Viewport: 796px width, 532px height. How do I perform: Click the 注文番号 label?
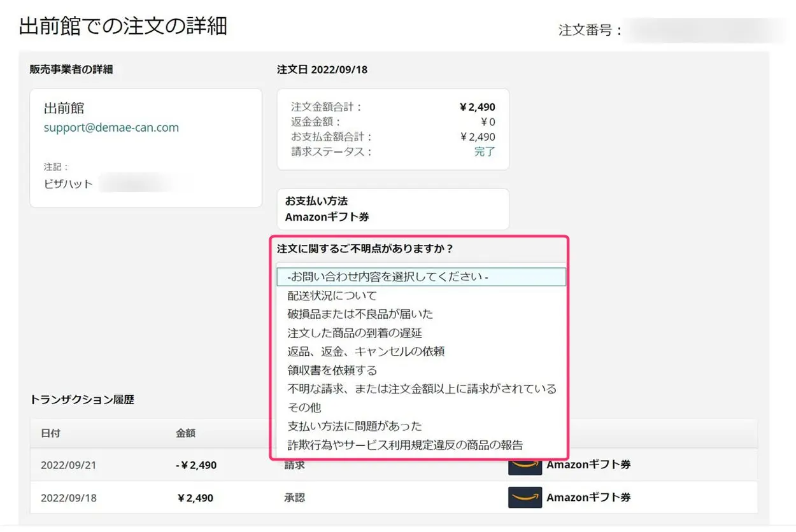point(590,30)
